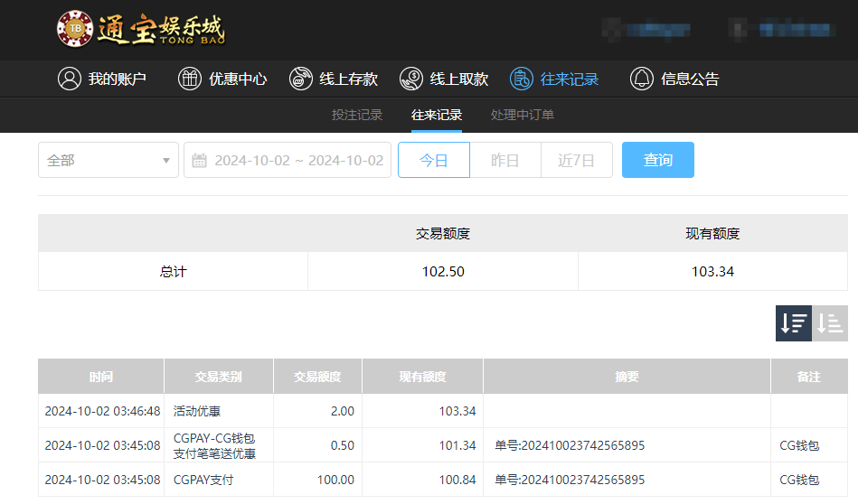The height and width of the screenshot is (504, 858).
Task: Open My Account user icon
Action: 70,79
